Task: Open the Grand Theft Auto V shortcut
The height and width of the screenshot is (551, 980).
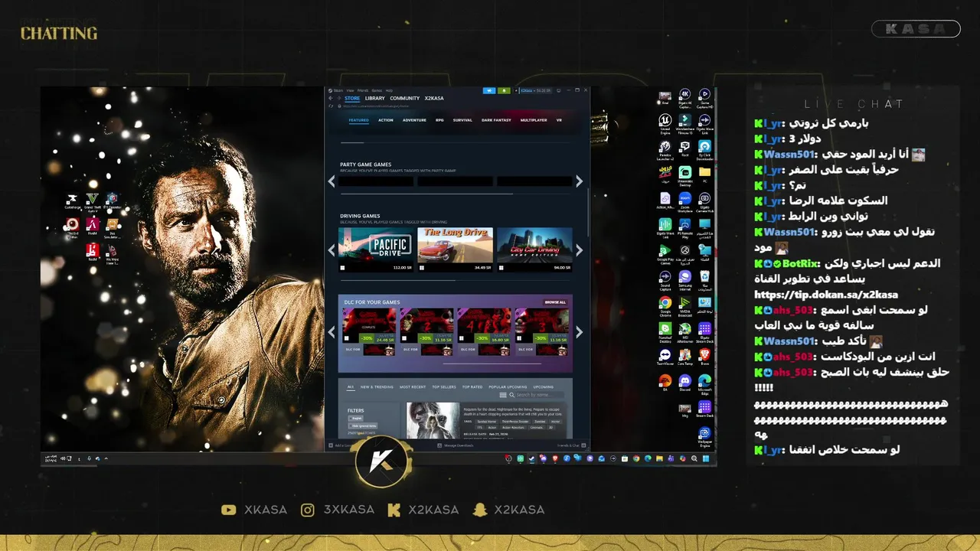Action: point(92,201)
